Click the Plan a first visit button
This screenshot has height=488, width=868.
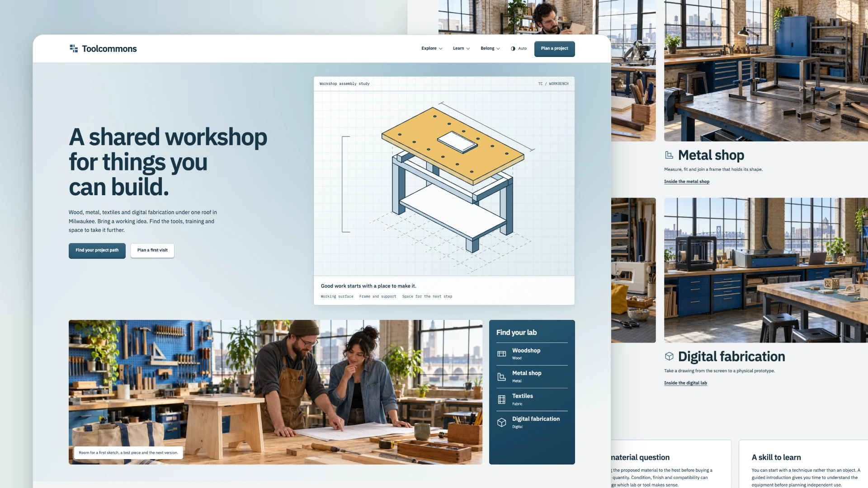click(152, 250)
